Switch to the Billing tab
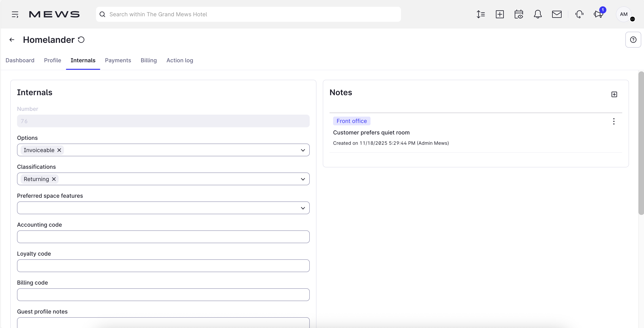 [149, 60]
